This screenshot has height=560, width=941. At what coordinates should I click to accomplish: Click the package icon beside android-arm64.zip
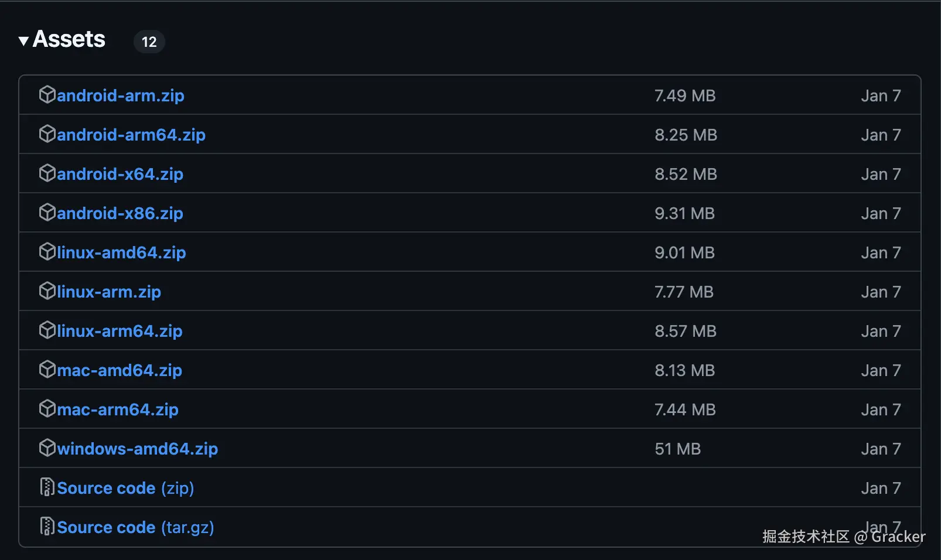47,134
